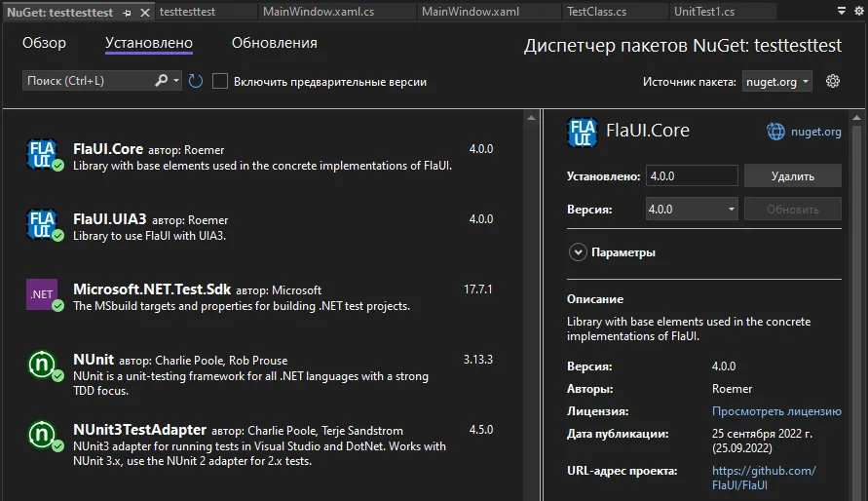Expand the Параметры section
The image size is (868, 501).
[578, 252]
